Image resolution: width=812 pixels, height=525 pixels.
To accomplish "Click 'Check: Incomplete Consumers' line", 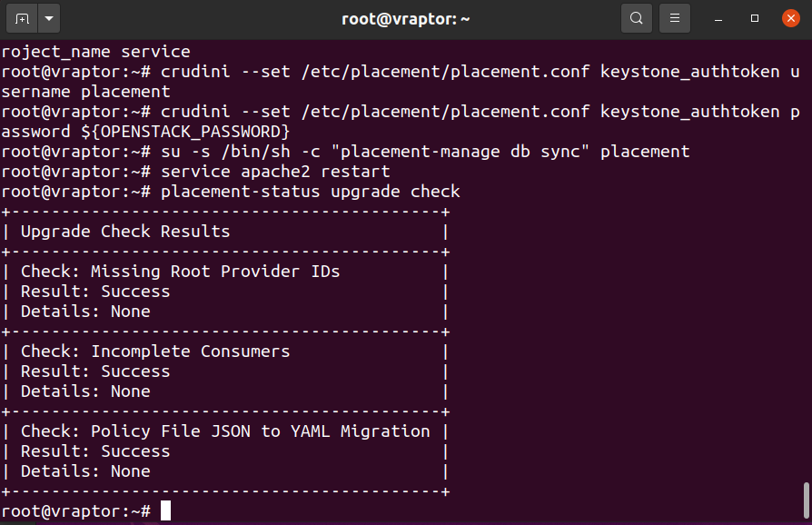I will coord(155,352).
